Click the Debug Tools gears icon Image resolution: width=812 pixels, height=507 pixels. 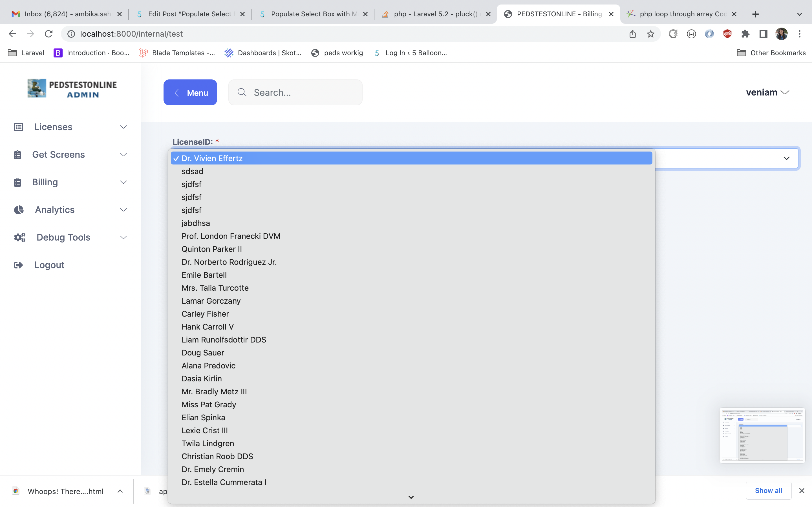click(19, 237)
